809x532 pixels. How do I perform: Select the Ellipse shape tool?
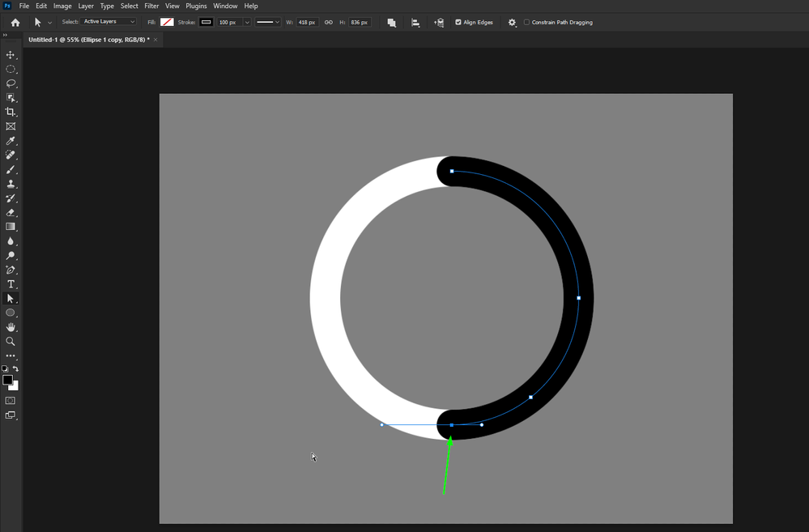11,313
